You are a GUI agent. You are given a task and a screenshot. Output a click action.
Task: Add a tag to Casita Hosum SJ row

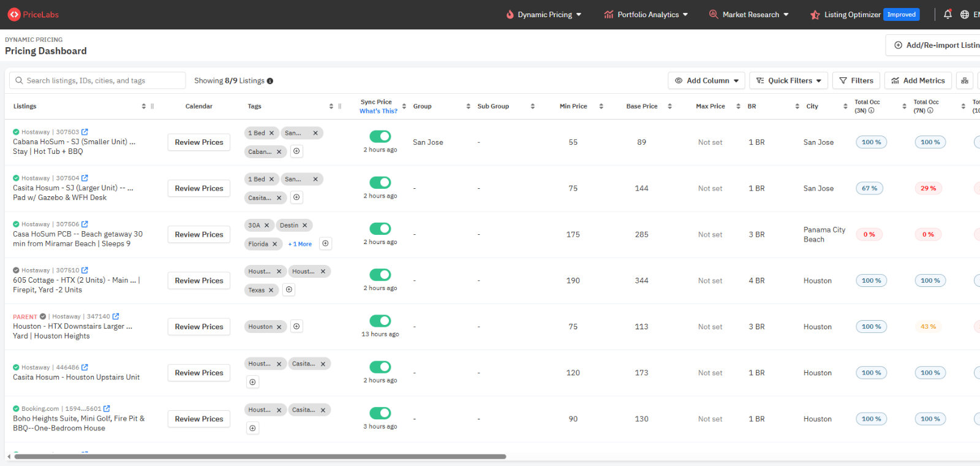click(296, 197)
